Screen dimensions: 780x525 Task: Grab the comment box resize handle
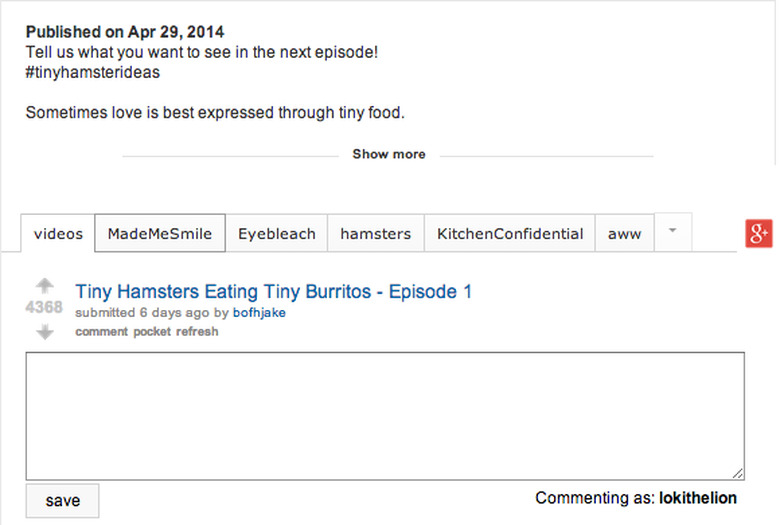tap(738, 473)
